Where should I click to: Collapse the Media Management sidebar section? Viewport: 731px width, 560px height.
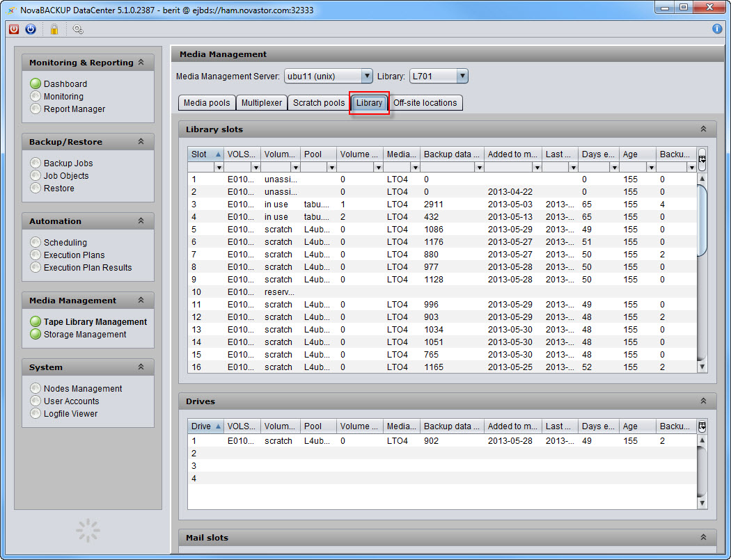tap(141, 300)
